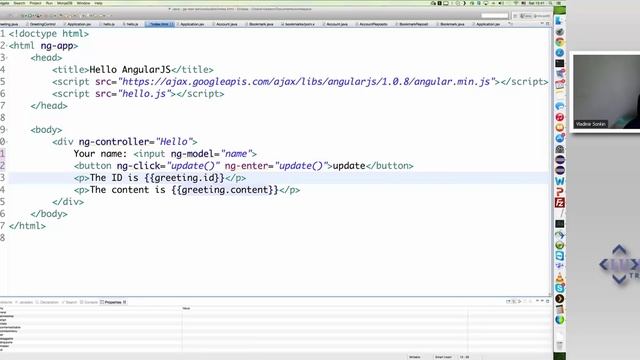The image size is (640, 360).
Task: Collapse the html element fold marker
Action: click(x=7, y=46)
